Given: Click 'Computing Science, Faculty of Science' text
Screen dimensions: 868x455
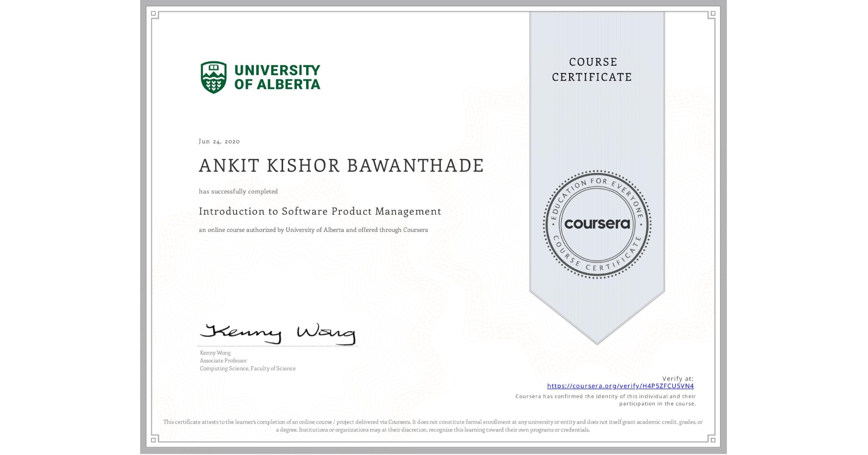Looking at the screenshot, I should pos(247,368).
